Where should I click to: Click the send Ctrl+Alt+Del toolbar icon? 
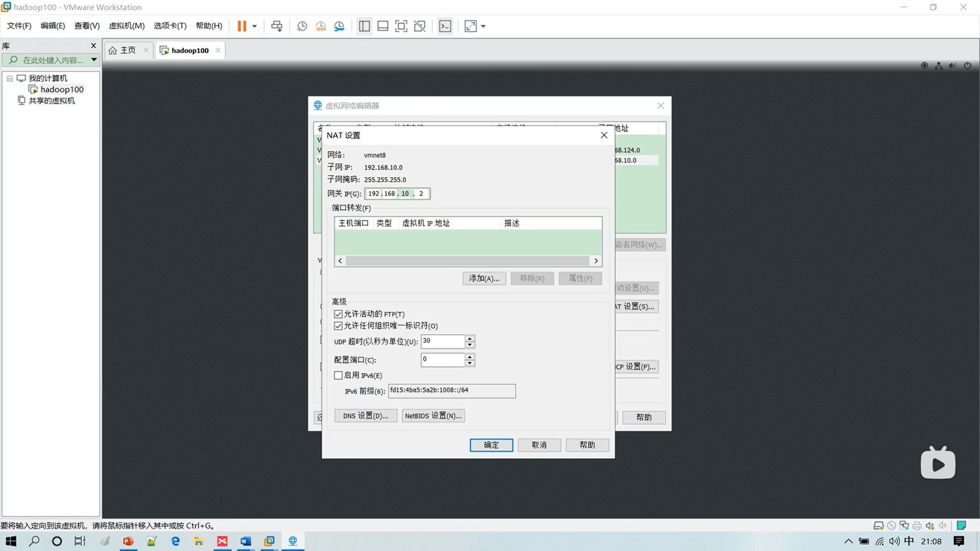coord(277,26)
